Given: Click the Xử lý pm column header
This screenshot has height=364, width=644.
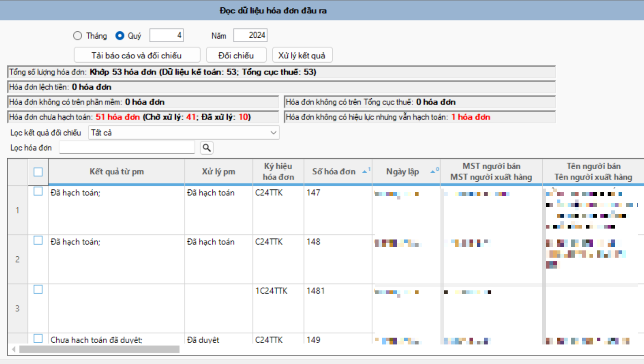Looking at the screenshot, I should [x=218, y=172].
